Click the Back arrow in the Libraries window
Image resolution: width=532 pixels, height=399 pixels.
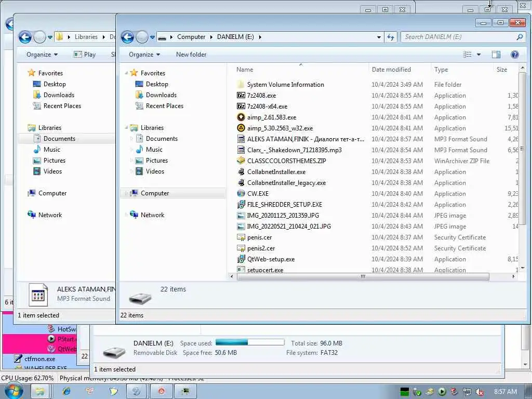click(25, 37)
